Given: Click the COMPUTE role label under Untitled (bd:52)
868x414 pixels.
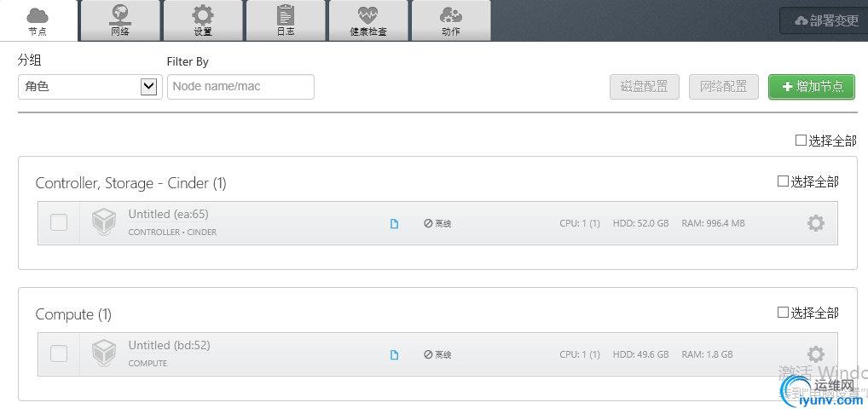Looking at the screenshot, I should (148, 363).
